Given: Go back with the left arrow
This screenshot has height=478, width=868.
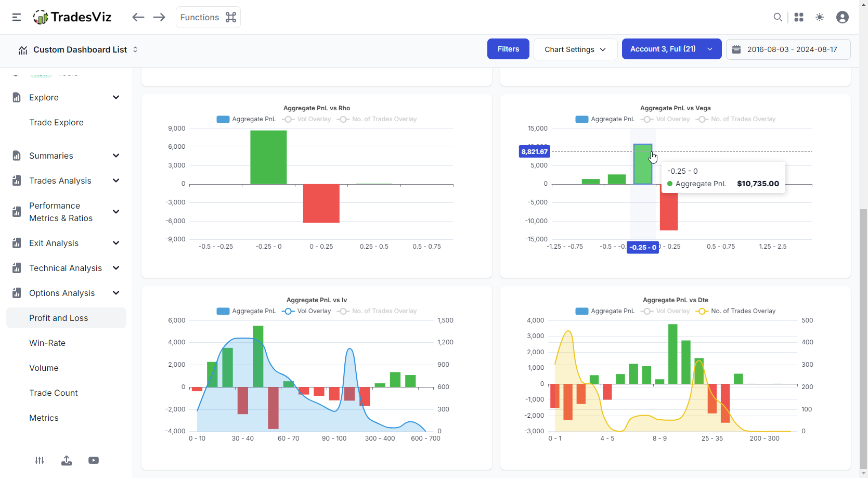Looking at the screenshot, I should pyautogui.click(x=138, y=17).
